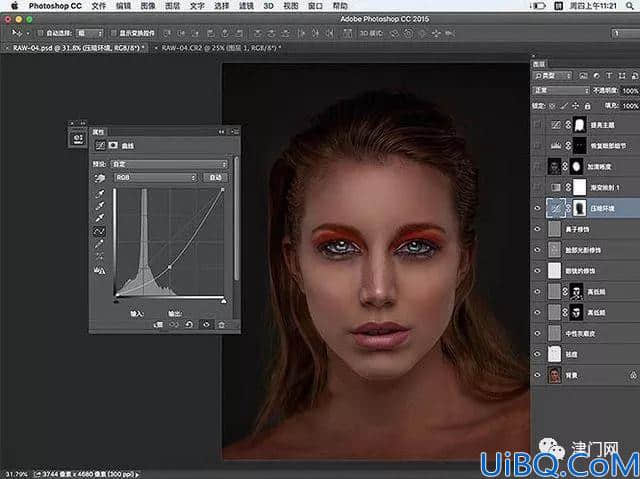Open the 3D menu
This screenshot has width=640, height=479.
click(x=268, y=6)
